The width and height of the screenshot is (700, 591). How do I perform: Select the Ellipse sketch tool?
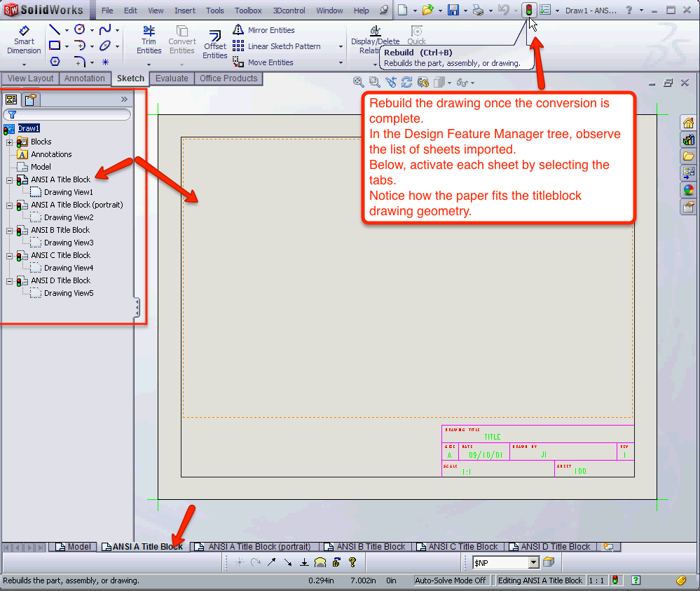click(x=105, y=46)
